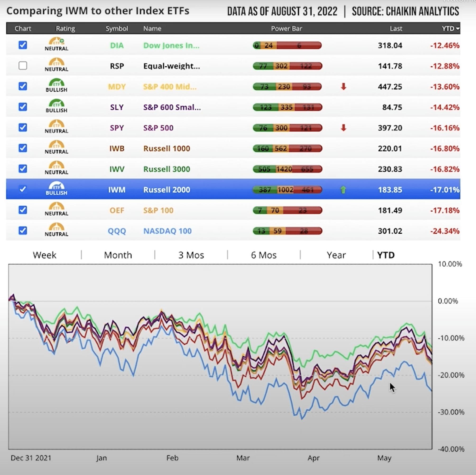
Task: Click the Chart column header
Action: [x=23, y=28]
